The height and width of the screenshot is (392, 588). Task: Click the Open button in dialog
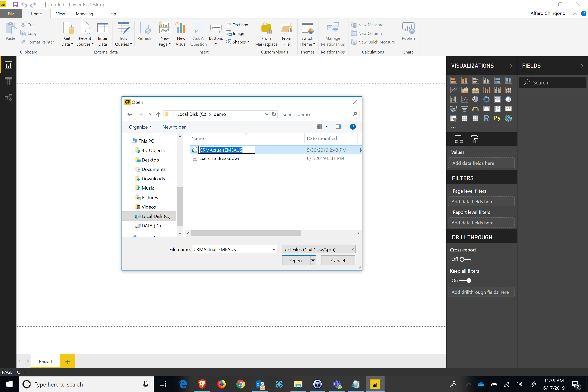click(296, 260)
